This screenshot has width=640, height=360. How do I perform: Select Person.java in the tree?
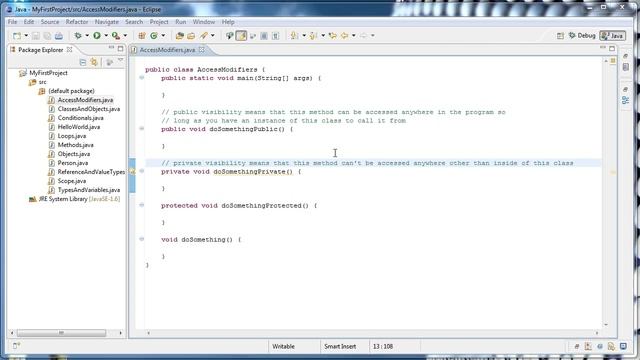point(73,163)
